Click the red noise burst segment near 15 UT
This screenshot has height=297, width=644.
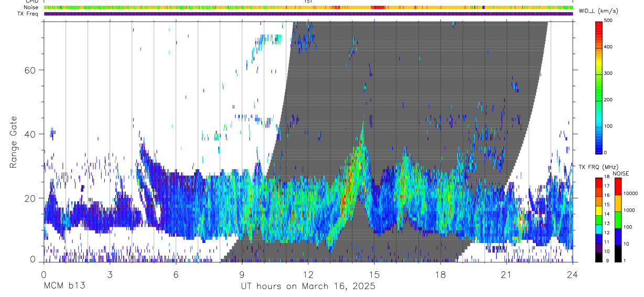tap(378, 7)
